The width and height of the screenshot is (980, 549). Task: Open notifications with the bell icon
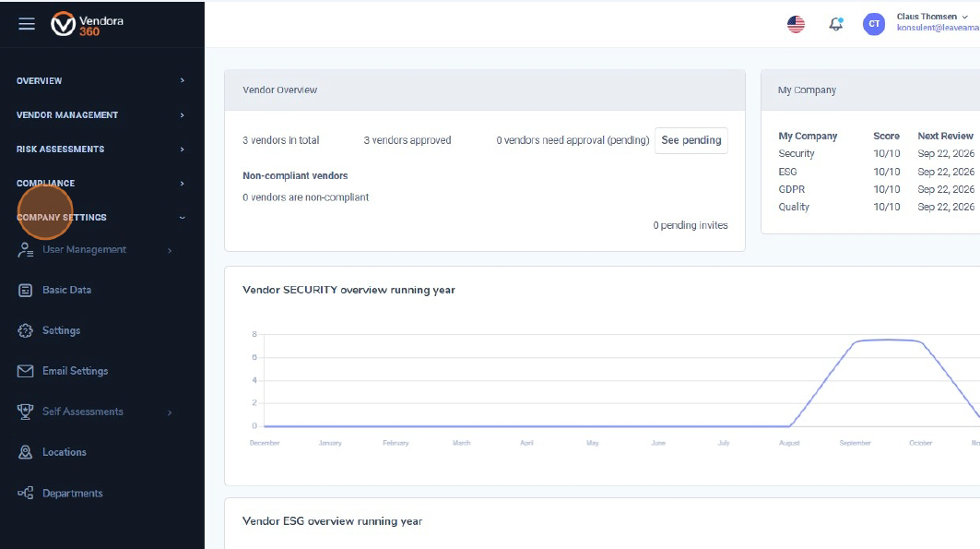(835, 23)
